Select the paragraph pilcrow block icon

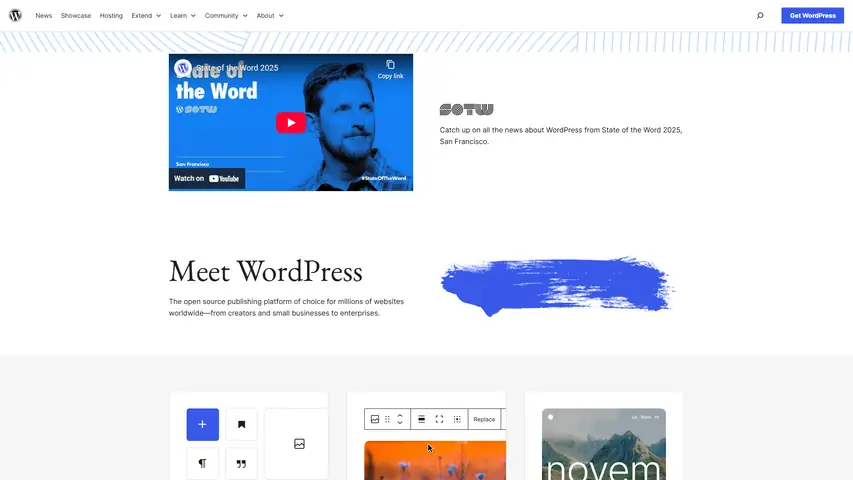(x=202, y=464)
